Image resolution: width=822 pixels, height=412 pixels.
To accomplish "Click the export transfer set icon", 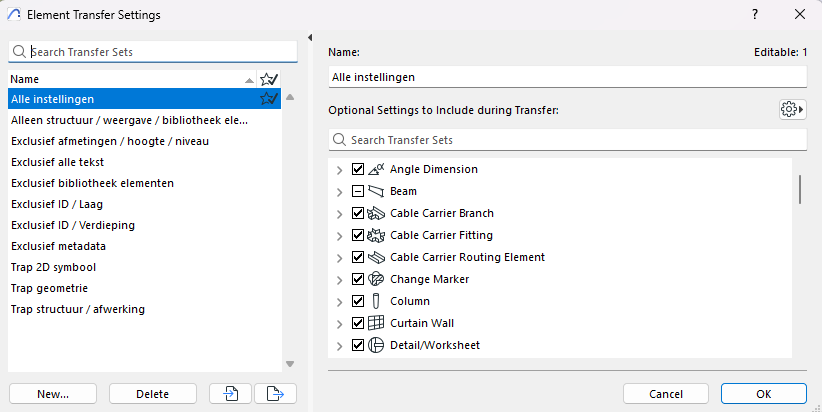I will (275, 394).
